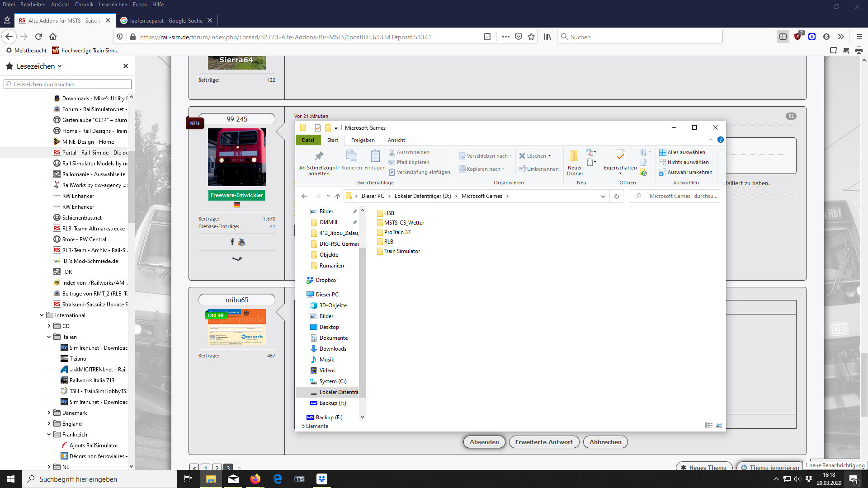Open the Chronik menu

84,5
